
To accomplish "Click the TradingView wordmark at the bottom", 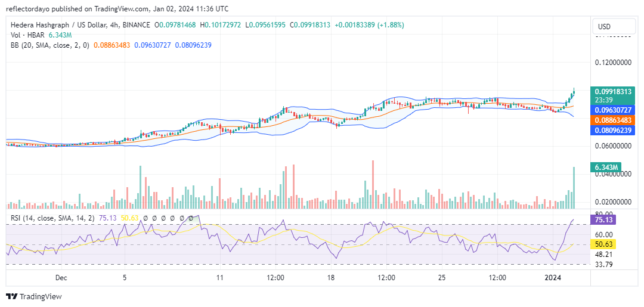I will click(41, 296).
